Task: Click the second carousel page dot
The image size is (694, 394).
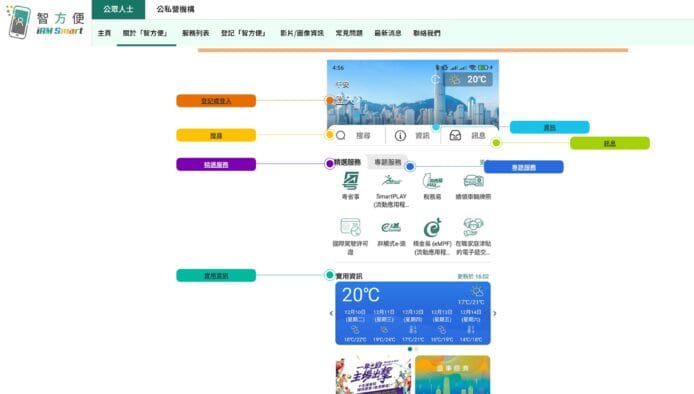Action: [x=416, y=349]
